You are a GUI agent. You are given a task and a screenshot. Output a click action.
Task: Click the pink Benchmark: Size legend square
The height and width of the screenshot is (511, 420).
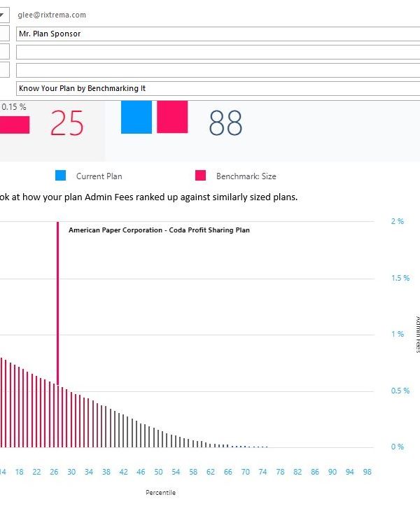(200, 176)
